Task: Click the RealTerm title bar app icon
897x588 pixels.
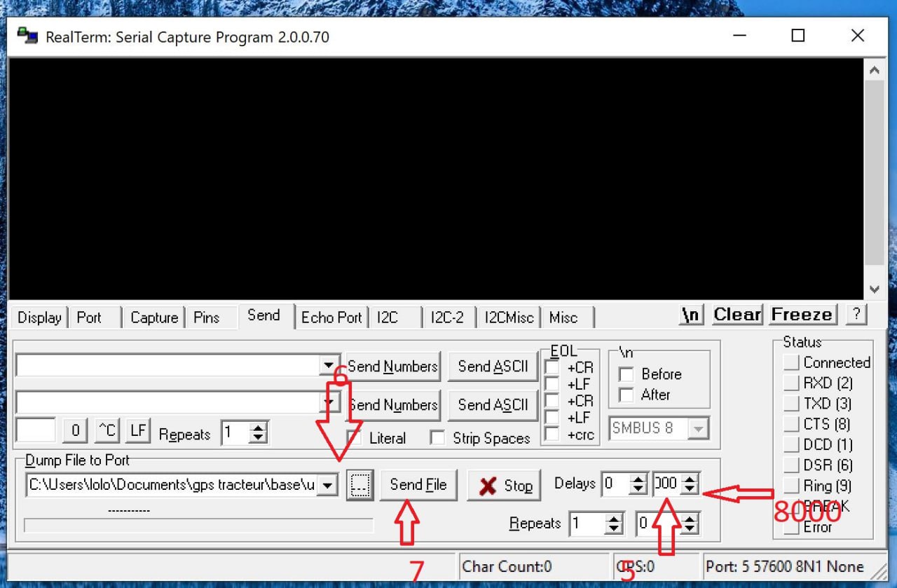Action: [28, 36]
